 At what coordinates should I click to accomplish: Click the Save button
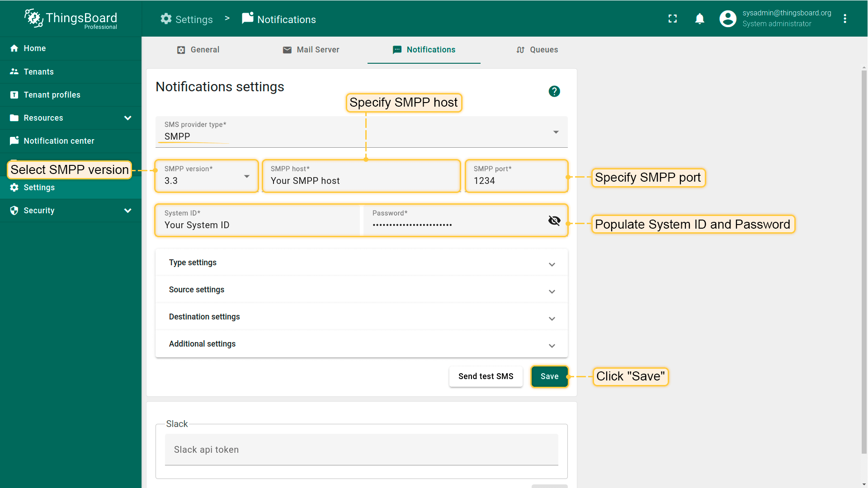point(549,376)
